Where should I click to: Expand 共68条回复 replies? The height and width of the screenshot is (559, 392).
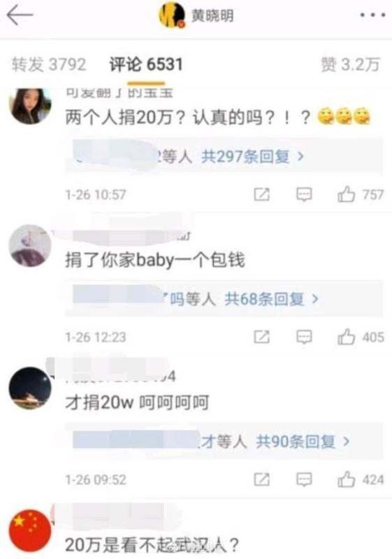(x=271, y=299)
